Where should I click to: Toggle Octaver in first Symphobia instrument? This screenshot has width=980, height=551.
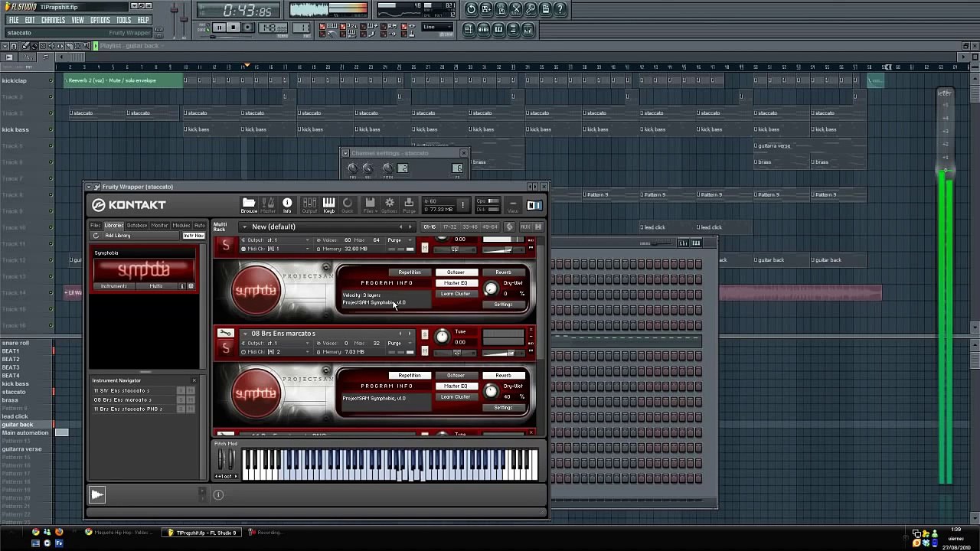pyautogui.click(x=456, y=272)
